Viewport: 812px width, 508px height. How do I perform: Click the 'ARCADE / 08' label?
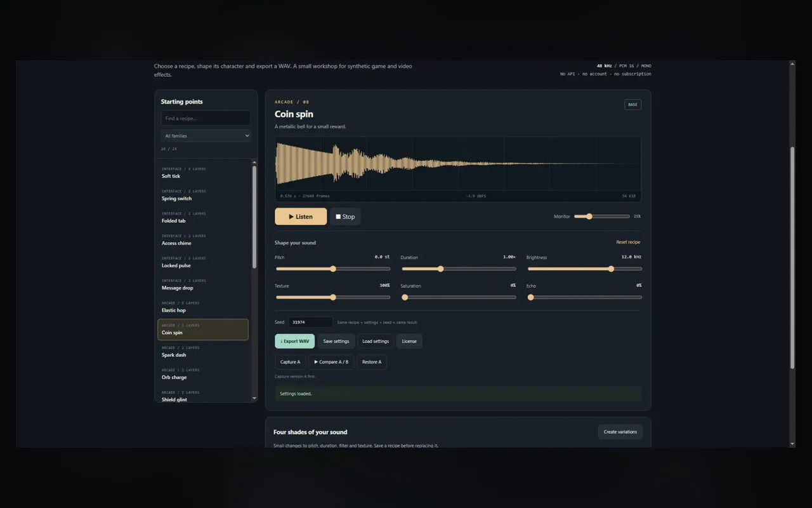tap(292, 102)
